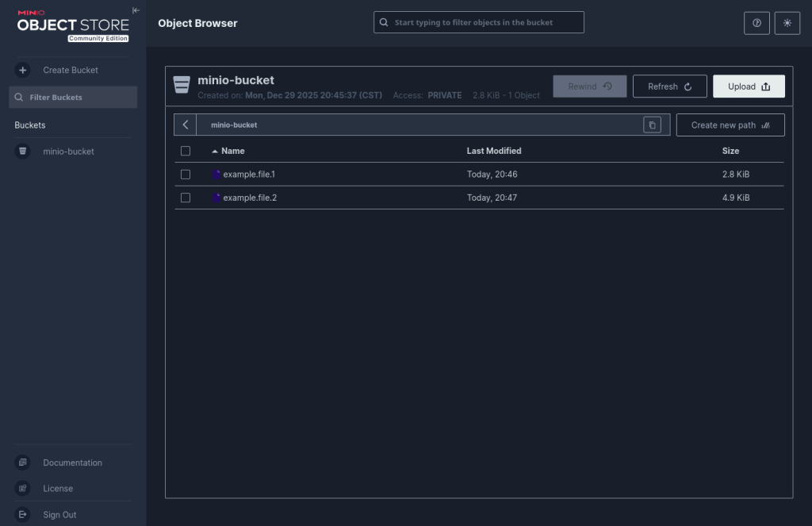Image resolution: width=812 pixels, height=526 pixels.
Task: Sort objects by Last Modified column
Action: pyautogui.click(x=493, y=151)
